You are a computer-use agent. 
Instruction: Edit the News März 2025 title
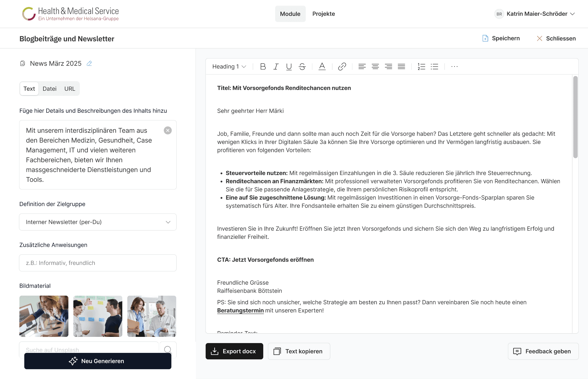89,63
